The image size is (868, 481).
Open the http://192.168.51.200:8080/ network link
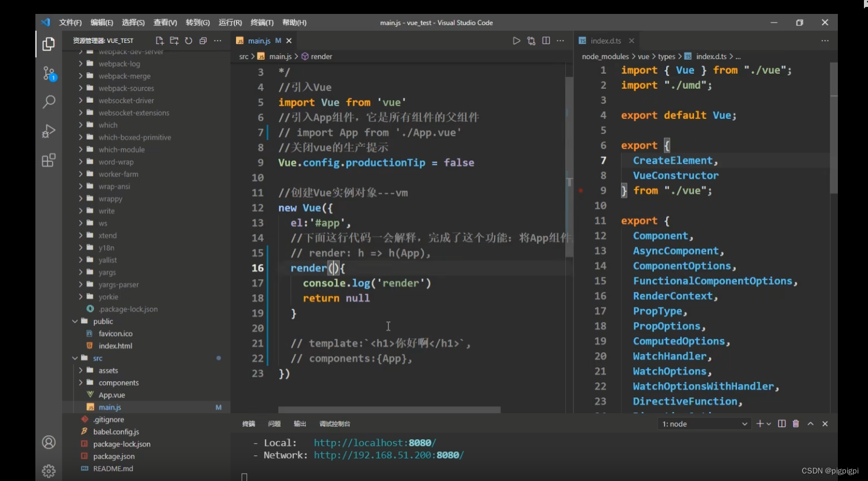388,455
